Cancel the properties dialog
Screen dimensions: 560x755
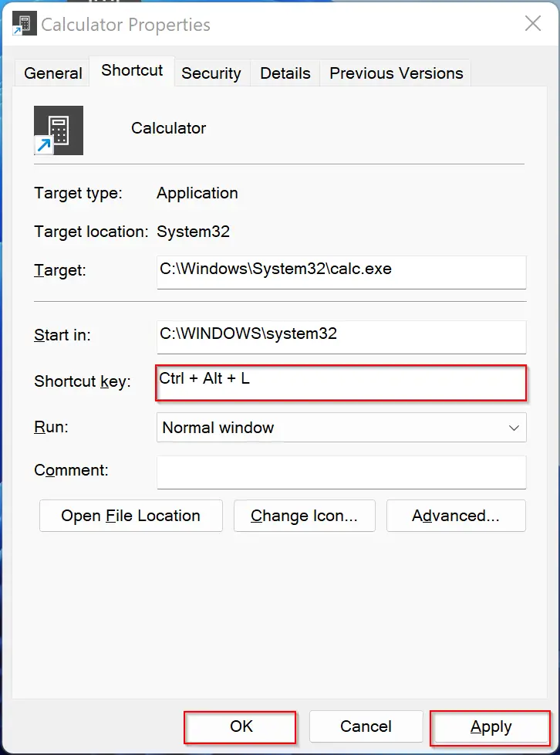point(366,727)
